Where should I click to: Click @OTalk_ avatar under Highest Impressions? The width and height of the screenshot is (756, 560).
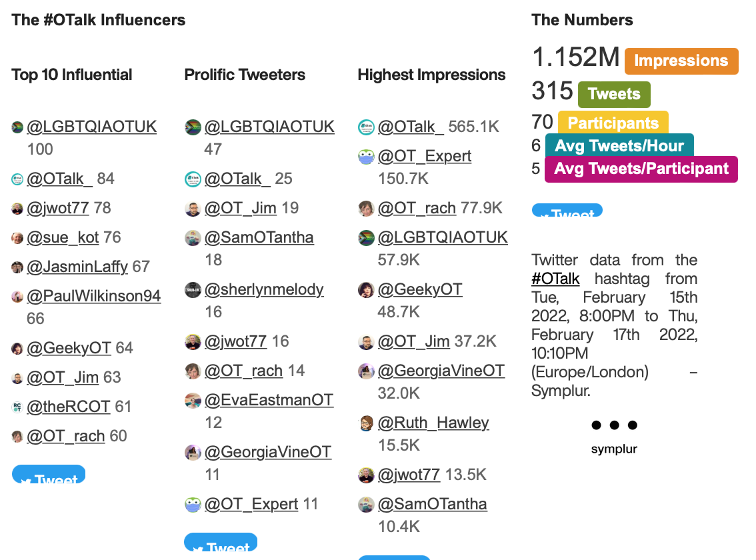[366, 127]
